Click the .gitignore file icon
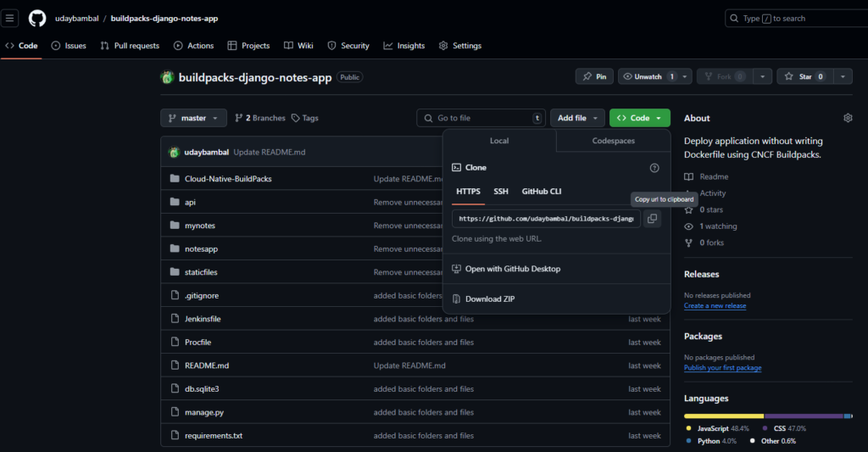This screenshot has height=452, width=868. [x=175, y=295]
